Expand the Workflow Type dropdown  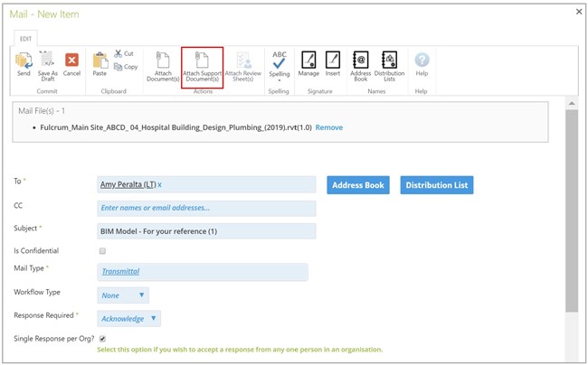[x=140, y=295]
